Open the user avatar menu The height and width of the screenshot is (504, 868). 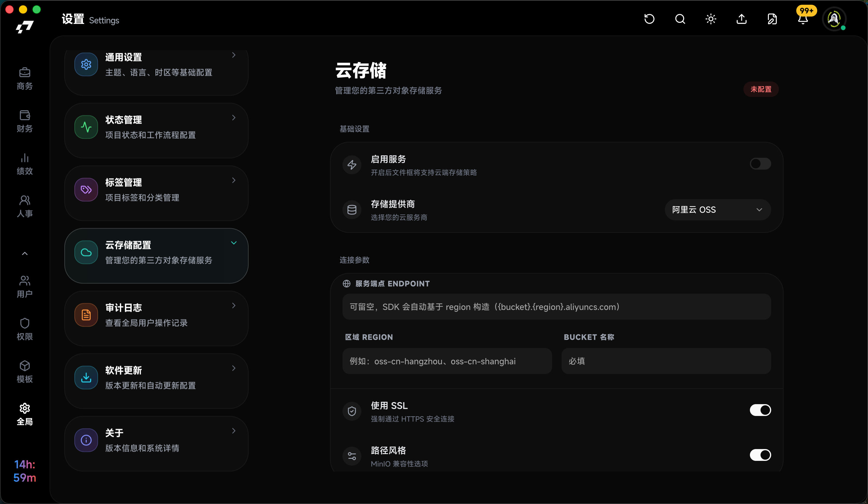pos(834,19)
